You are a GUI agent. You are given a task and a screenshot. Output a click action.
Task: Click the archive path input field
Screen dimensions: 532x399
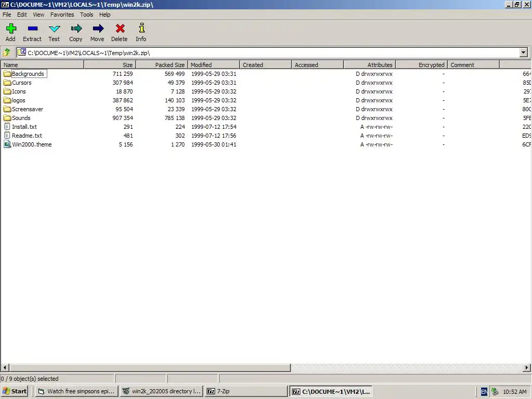(268, 52)
